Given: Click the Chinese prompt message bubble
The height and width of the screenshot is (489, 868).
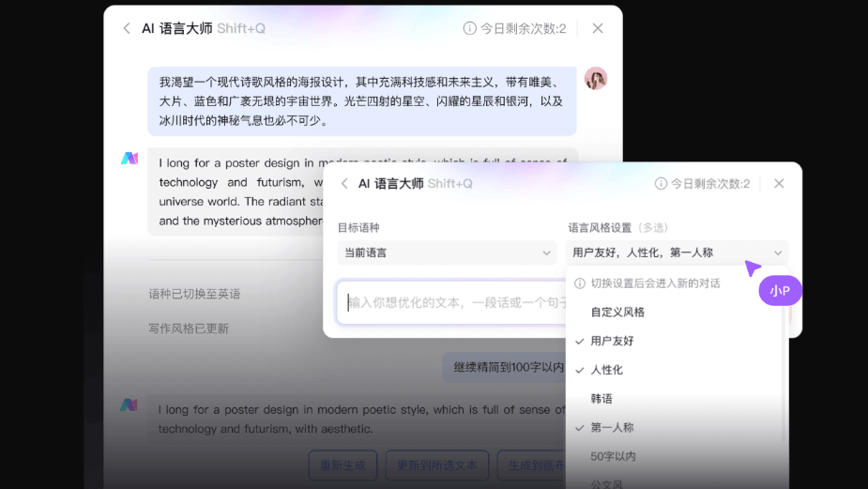Looking at the screenshot, I should pyautogui.click(x=362, y=101).
